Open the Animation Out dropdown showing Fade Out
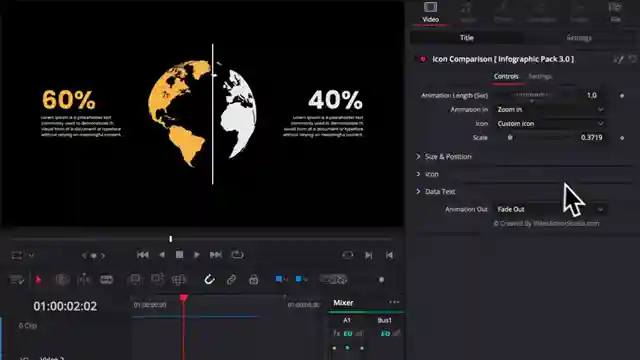 549,209
